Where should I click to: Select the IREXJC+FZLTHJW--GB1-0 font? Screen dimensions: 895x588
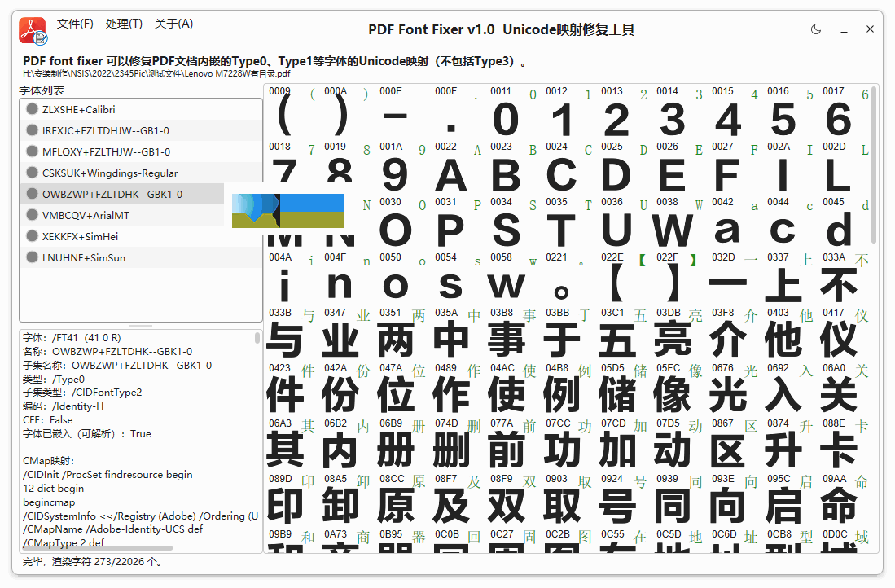click(106, 130)
